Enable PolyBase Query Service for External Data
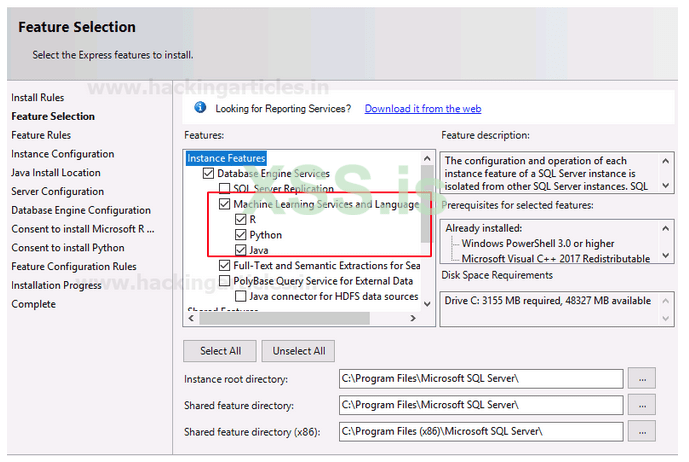The height and width of the screenshot is (462, 689). pyautogui.click(x=225, y=281)
